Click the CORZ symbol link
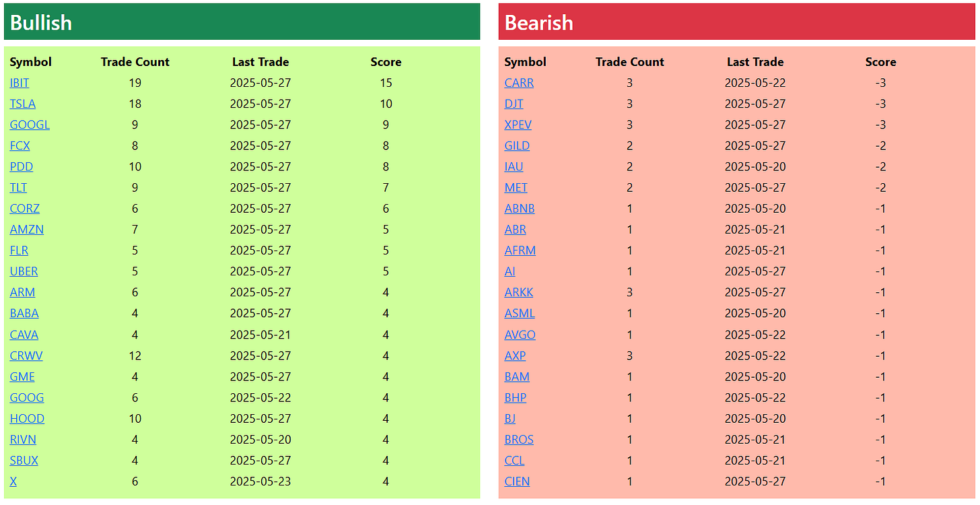 click(25, 209)
